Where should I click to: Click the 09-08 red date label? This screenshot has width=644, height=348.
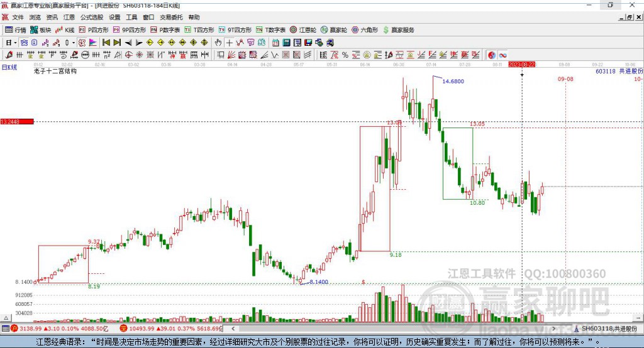click(x=565, y=79)
